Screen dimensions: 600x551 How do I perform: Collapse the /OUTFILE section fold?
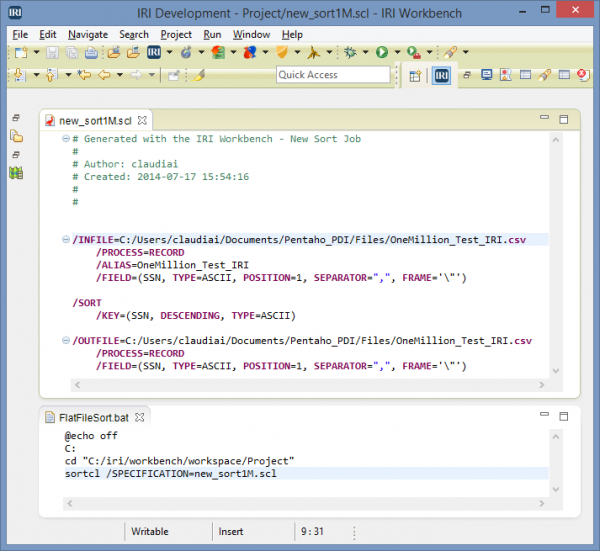pyautogui.click(x=65, y=340)
